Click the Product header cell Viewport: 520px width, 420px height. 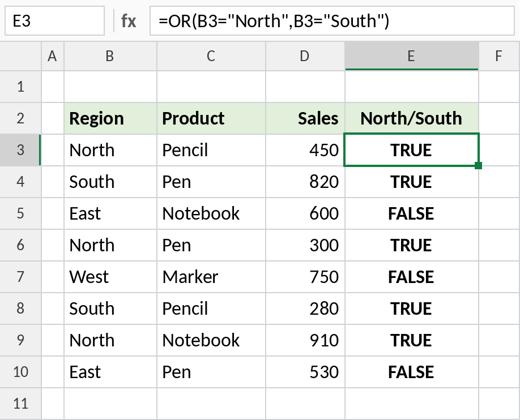coord(211,118)
